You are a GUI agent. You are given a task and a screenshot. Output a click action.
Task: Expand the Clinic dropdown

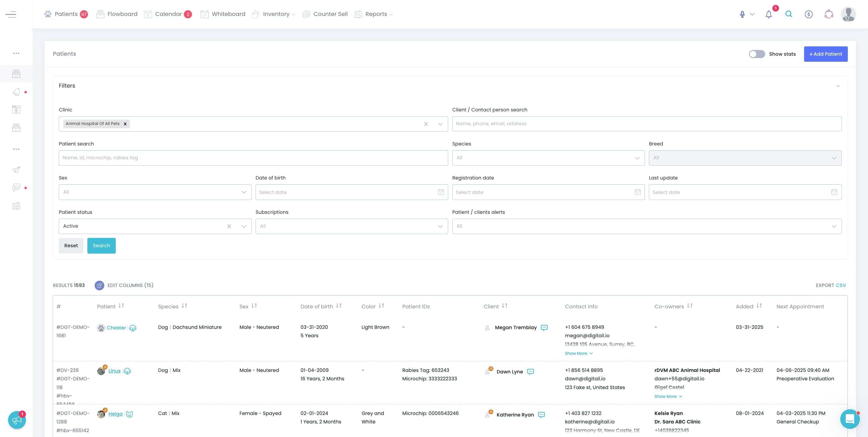click(x=440, y=124)
